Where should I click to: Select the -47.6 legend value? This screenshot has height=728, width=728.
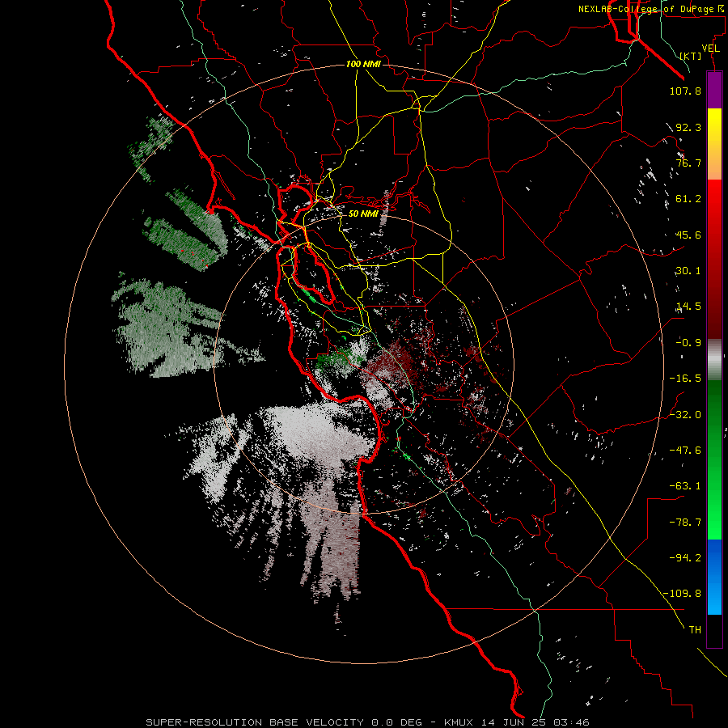click(x=685, y=451)
